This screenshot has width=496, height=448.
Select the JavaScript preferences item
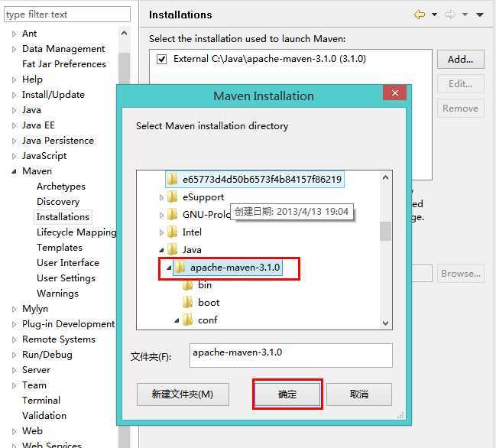pyautogui.click(x=44, y=156)
